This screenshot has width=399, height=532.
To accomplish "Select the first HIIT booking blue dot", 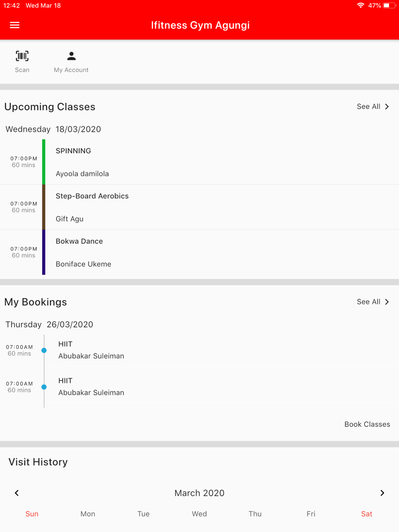I will pos(44,351).
